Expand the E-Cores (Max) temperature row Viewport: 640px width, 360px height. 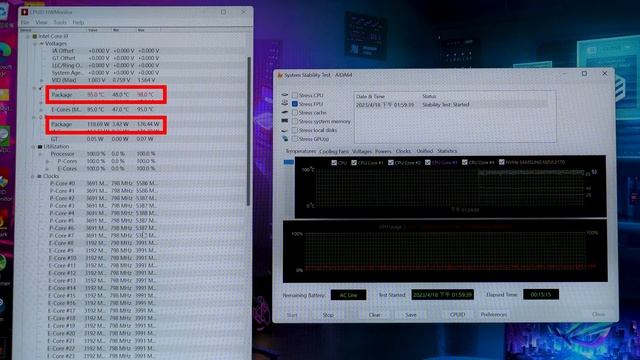point(41,109)
